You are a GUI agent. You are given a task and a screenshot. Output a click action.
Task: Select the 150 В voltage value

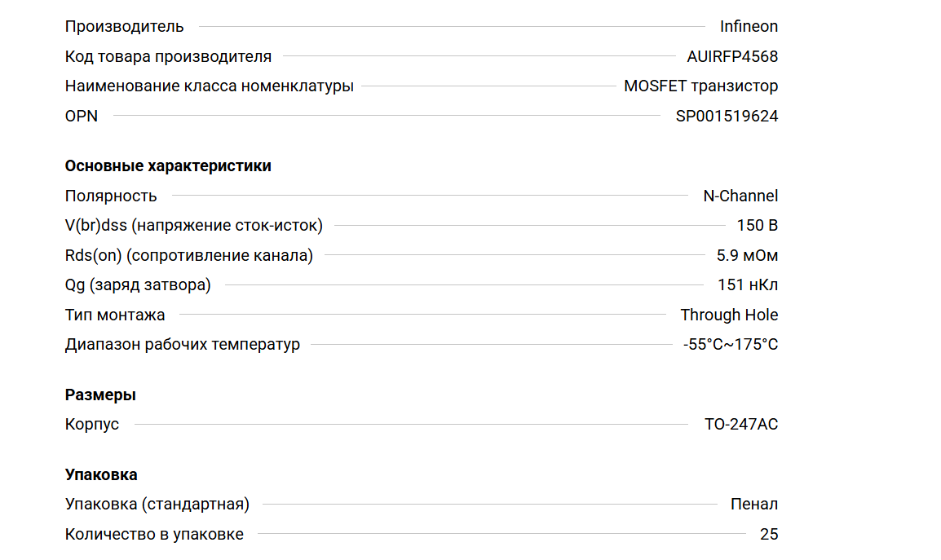pyautogui.click(x=757, y=225)
